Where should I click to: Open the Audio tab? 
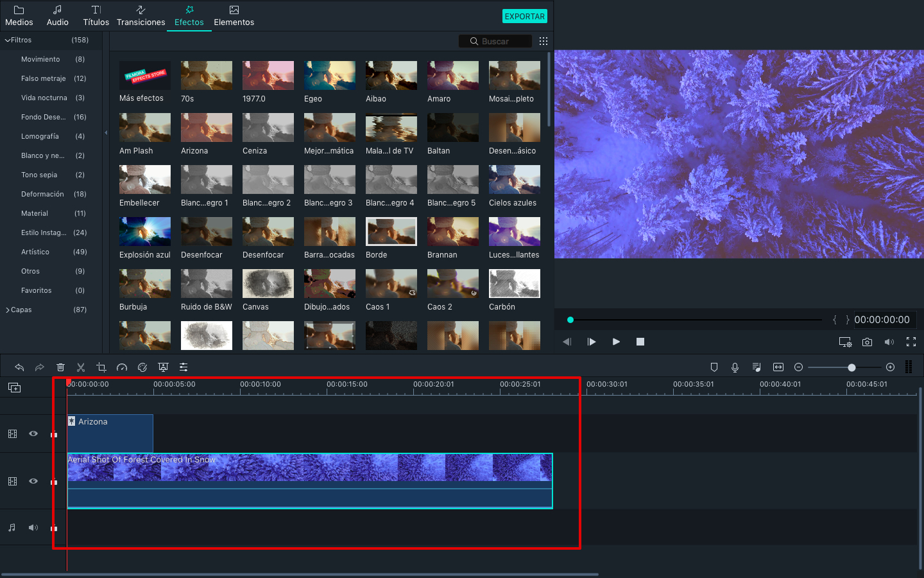point(58,16)
